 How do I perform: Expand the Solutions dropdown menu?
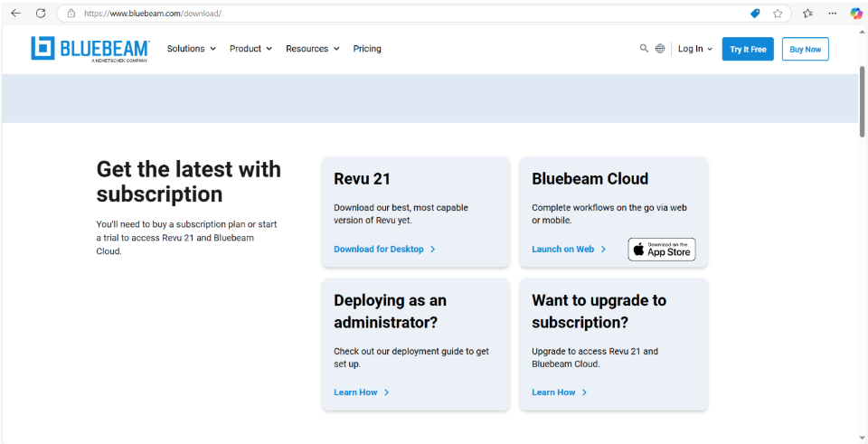[191, 49]
